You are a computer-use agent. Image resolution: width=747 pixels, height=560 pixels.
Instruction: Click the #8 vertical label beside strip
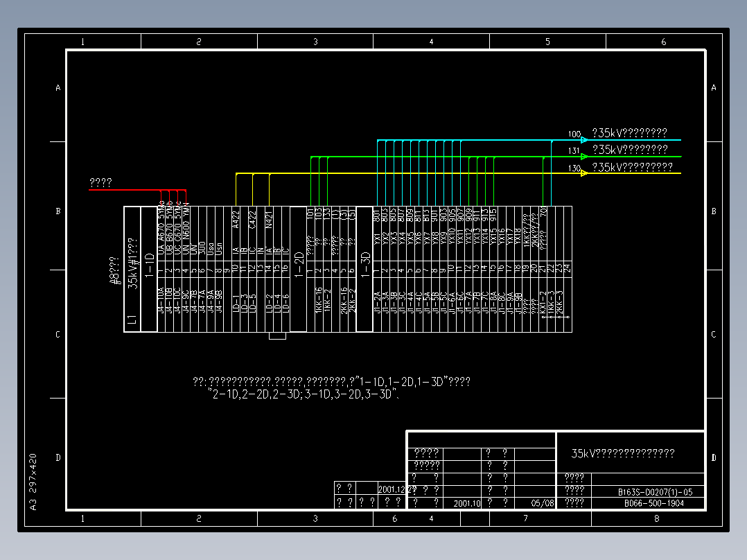[x=115, y=271]
